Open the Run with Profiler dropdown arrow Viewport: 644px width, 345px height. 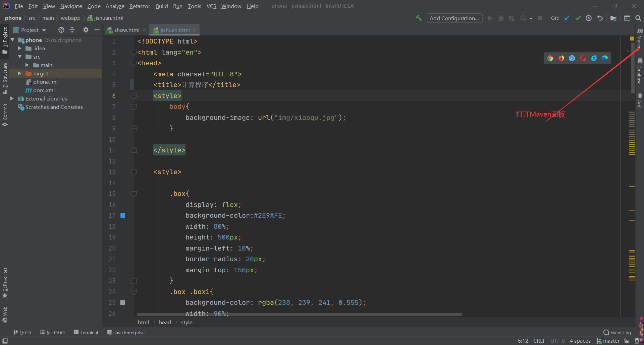click(x=531, y=18)
